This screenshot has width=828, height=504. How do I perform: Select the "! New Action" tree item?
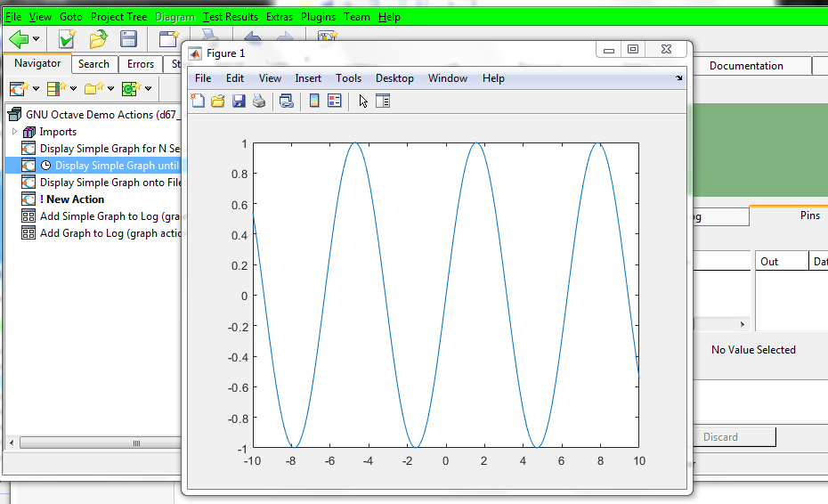pos(75,199)
